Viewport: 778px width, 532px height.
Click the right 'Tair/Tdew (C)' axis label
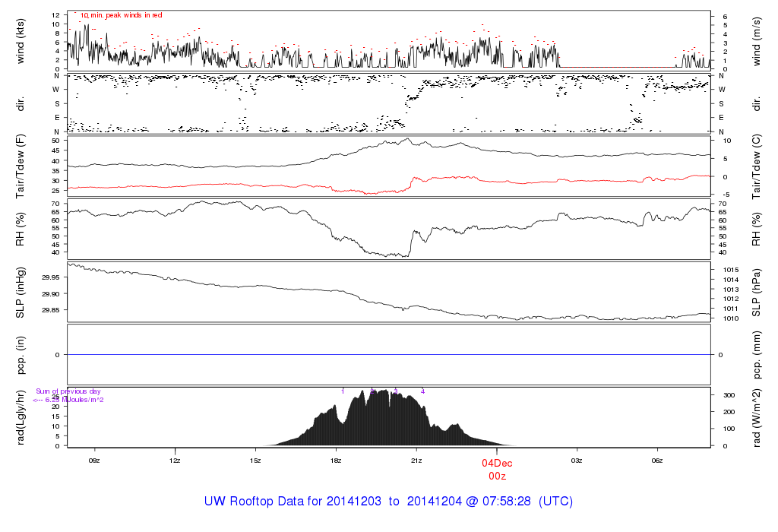coord(757,166)
